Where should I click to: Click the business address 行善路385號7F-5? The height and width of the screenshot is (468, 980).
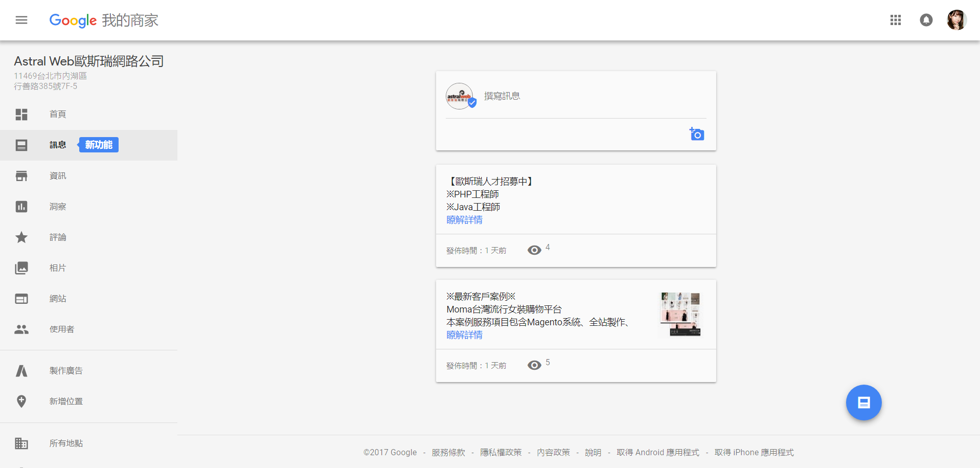click(45, 86)
